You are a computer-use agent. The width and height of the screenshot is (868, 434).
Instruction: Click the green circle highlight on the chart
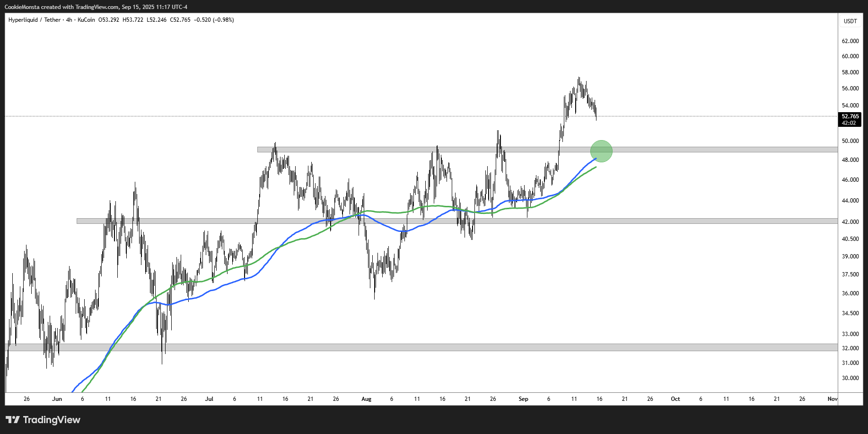[601, 151]
